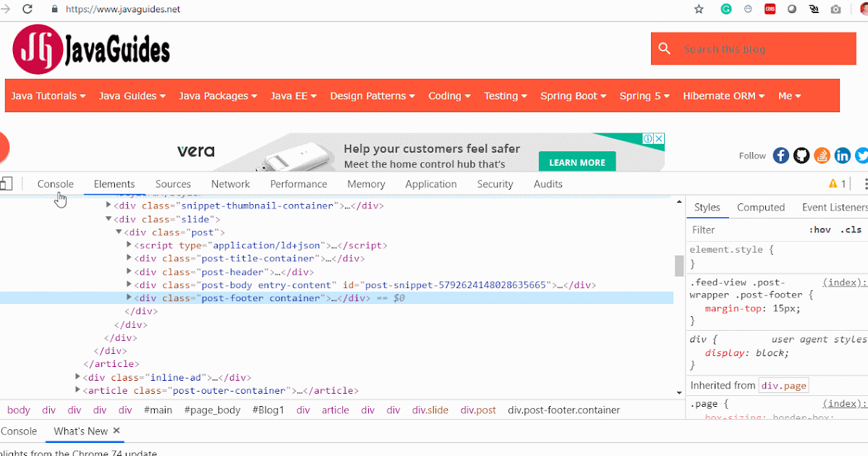Image resolution: width=868 pixels, height=456 pixels.
Task: Open the Computed styles tab
Action: [x=761, y=207]
